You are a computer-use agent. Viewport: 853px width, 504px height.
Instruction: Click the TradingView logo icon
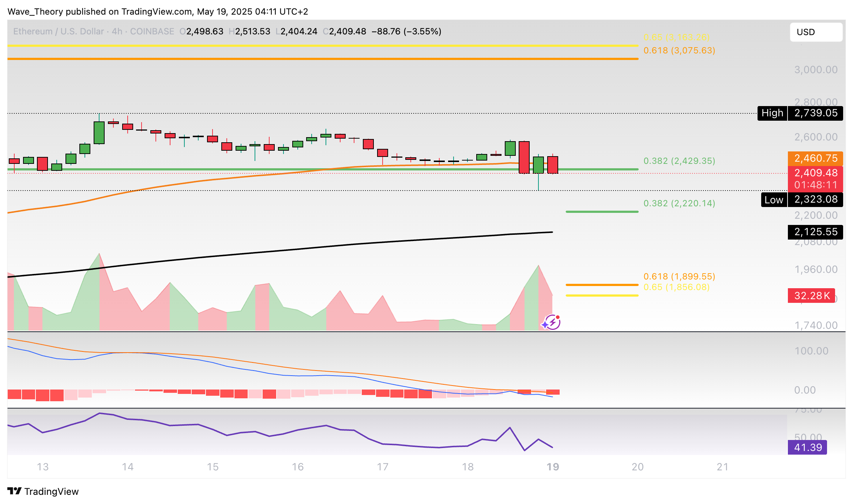15,491
